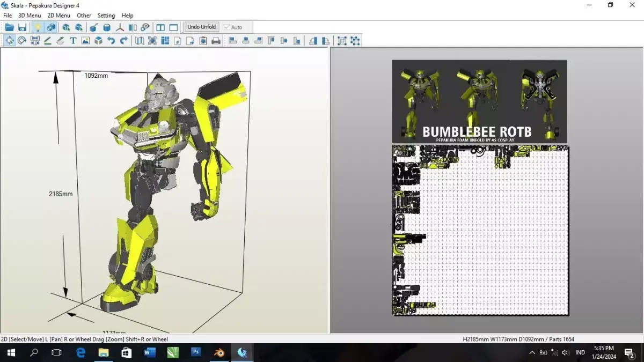Click the chain link icon in top toolbar

pos(145,27)
